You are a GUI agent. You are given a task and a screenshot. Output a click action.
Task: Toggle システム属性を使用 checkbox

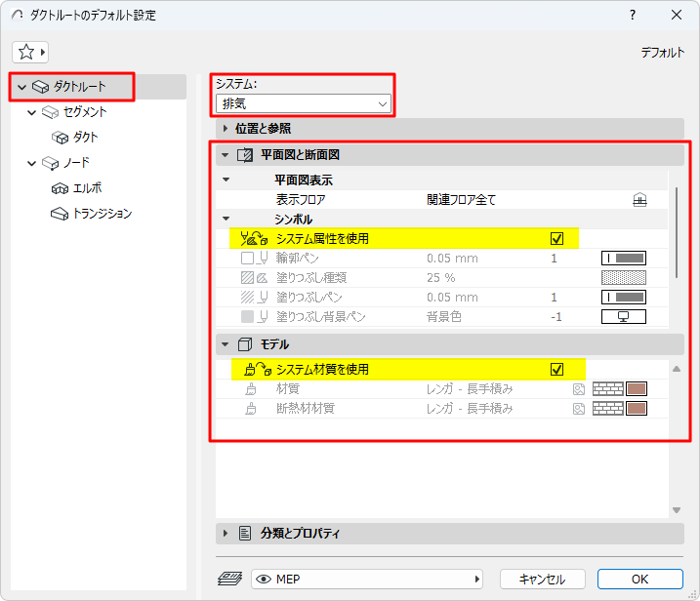click(556, 239)
